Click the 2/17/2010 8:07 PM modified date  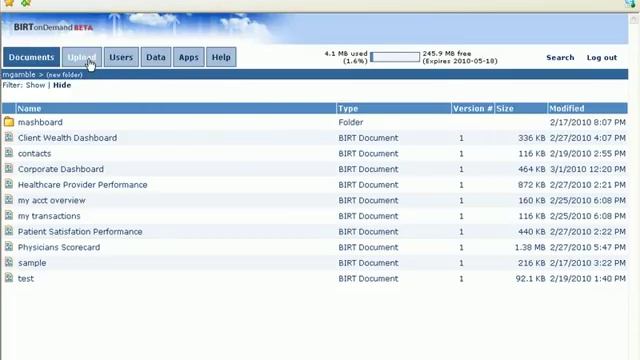[587, 122]
